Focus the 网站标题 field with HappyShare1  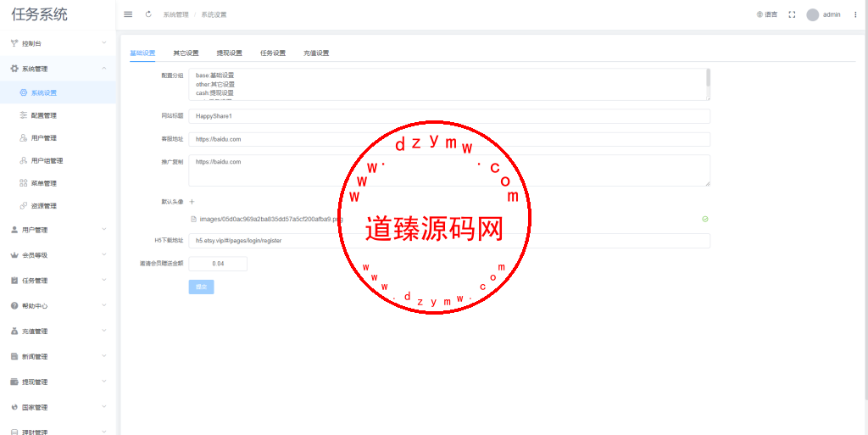(449, 116)
